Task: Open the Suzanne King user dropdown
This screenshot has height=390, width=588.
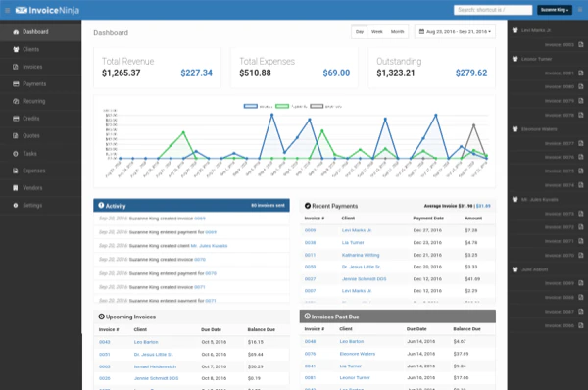Action: click(555, 10)
